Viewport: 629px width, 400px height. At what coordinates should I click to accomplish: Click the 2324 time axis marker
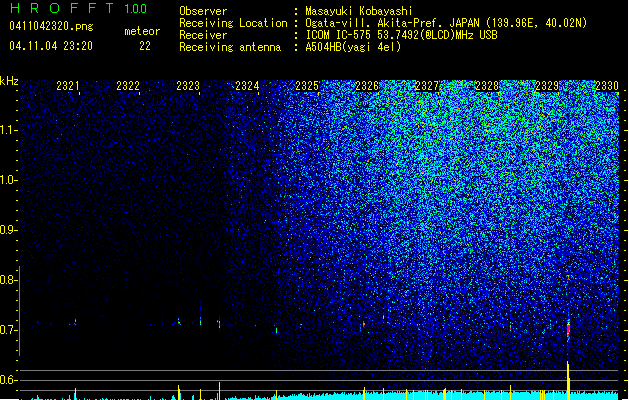coord(247,86)
